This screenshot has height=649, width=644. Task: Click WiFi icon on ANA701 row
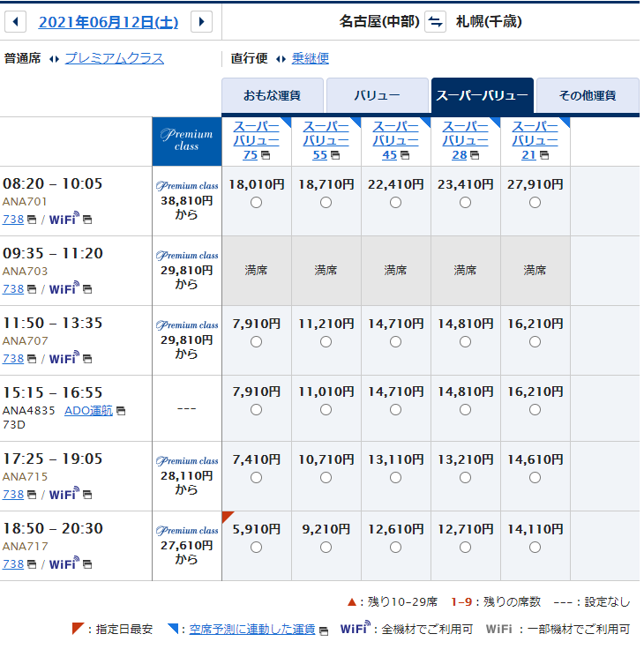(x=64, y=218)
